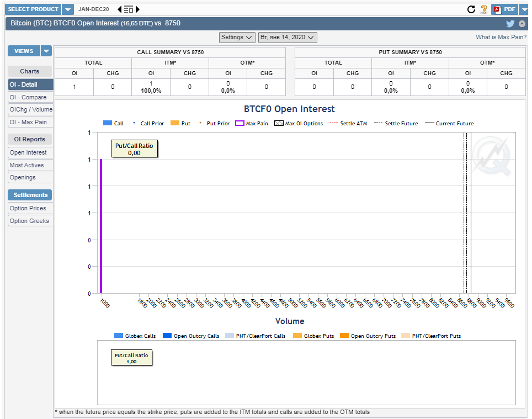
Task: Open the Openings report
Action: click(x=30, y=177)
